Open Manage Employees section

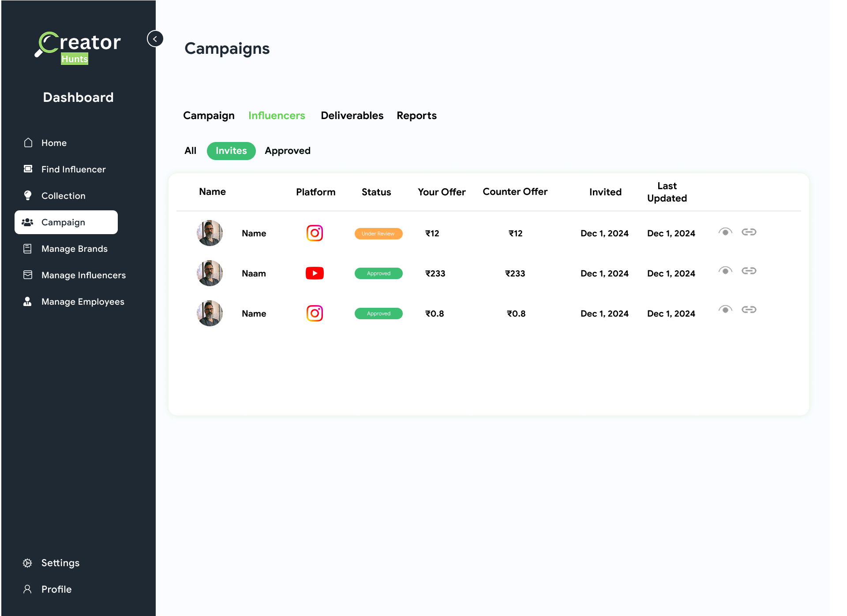point(82,302)
